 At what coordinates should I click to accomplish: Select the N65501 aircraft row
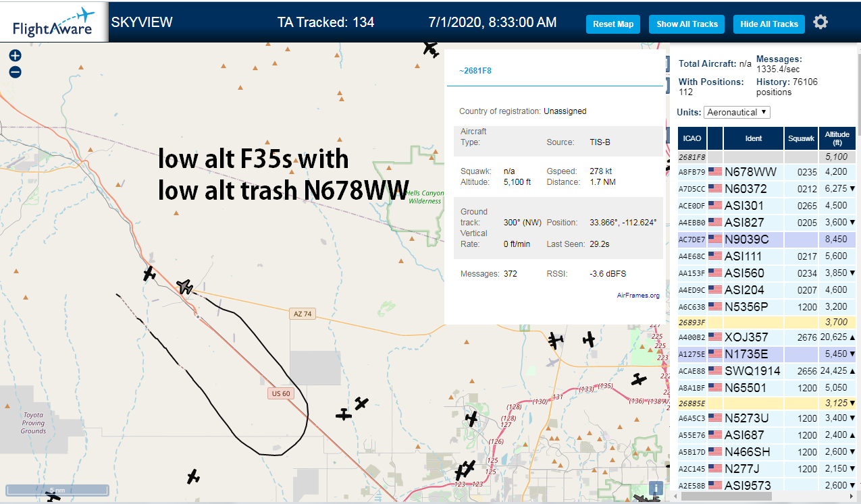click(768, 388)
